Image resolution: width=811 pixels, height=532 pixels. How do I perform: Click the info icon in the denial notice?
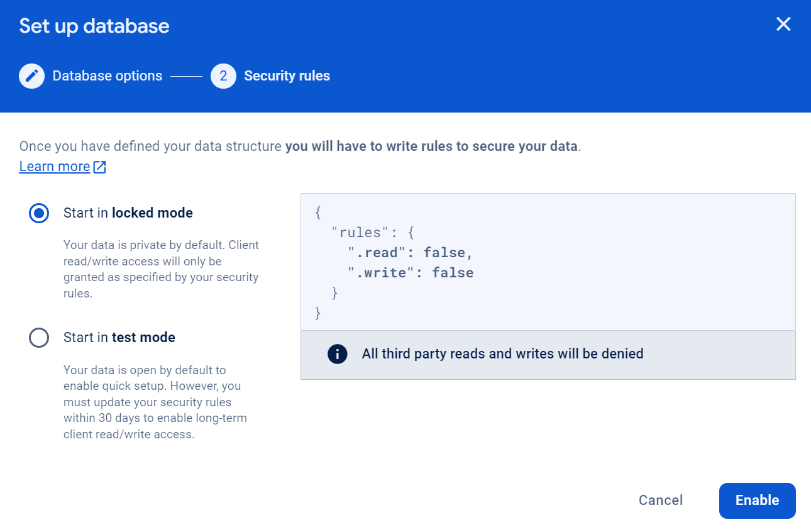(337, 353)
